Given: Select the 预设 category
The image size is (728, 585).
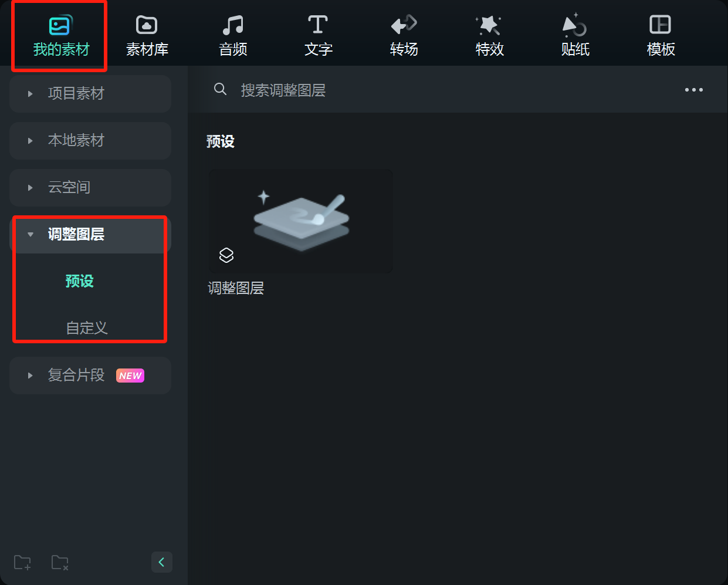Looking at the screenshot, I should 79,281.
